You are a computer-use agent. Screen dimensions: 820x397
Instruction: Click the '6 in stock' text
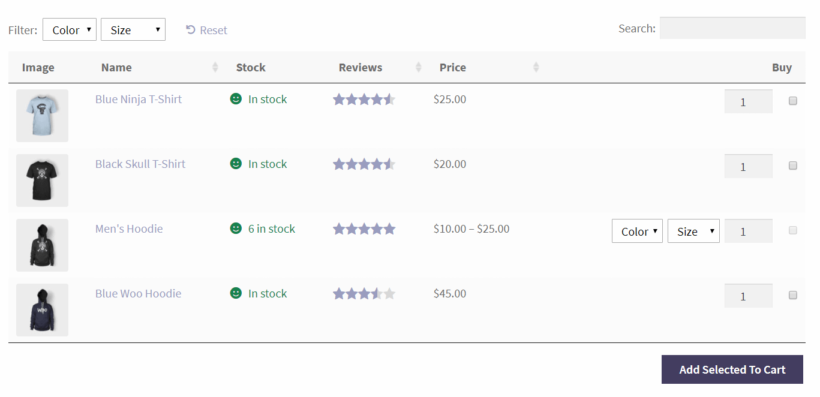coord(271,229)
